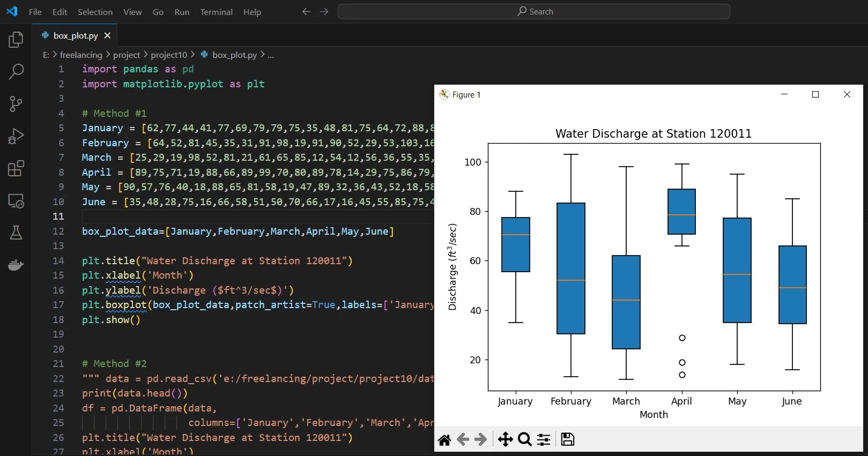Click the Forward view arrow in Figure toolbar
The width and height of the screenshot is (868, 456).
(x=480, y=440)
